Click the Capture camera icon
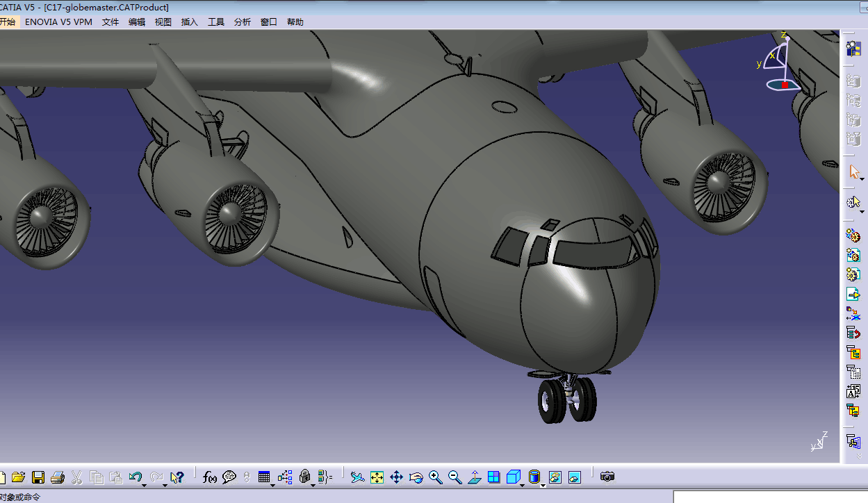The image size is (868, 503). (607, 477)
